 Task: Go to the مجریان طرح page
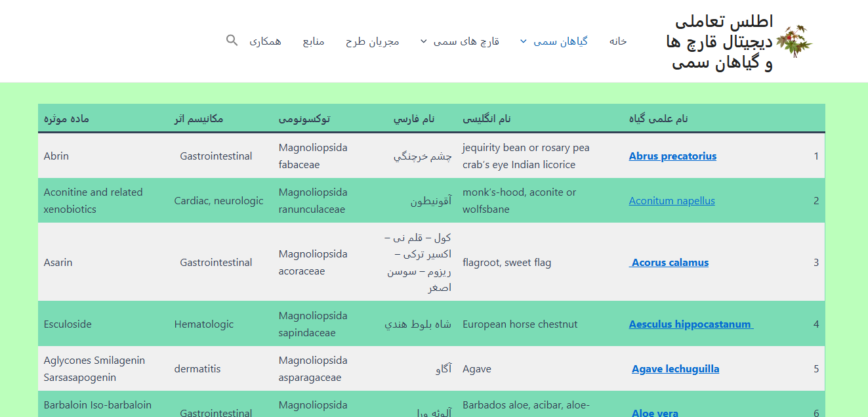(372, 41)
